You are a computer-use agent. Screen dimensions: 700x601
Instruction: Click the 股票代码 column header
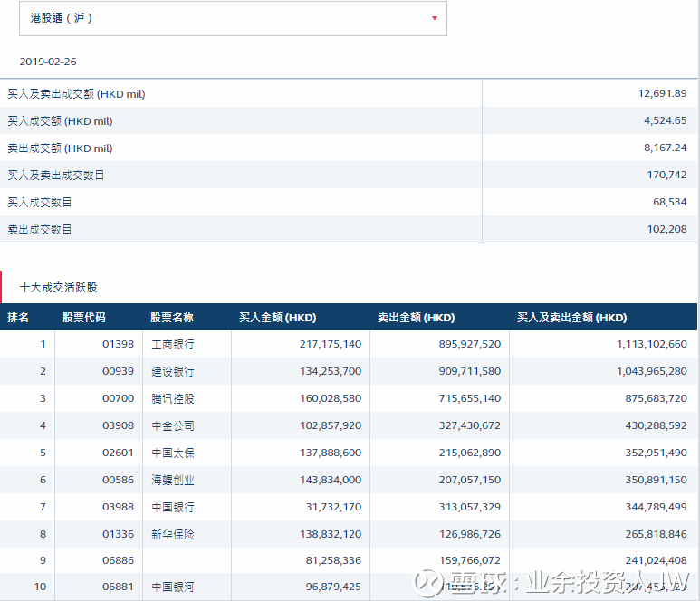[x=84, y=317]
